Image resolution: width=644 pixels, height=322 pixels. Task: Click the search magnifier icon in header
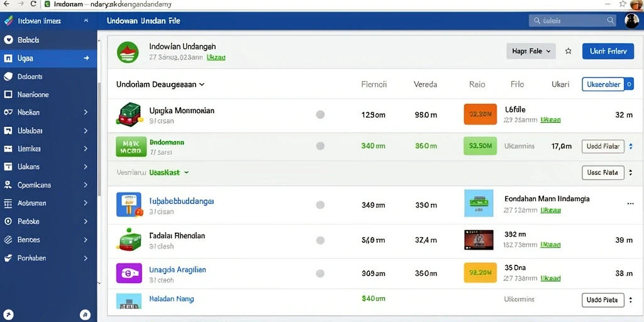[x=611, y=20]
